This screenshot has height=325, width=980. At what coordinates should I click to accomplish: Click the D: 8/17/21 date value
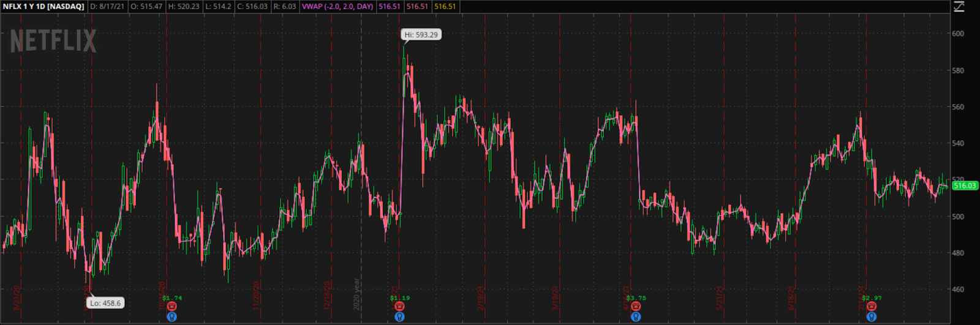108,7
